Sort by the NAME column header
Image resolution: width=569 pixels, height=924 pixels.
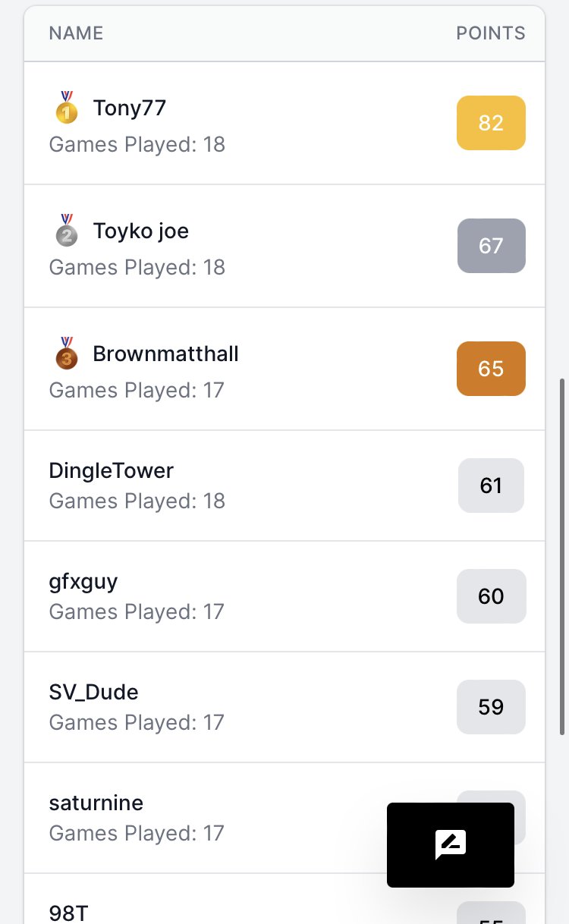coord(76,33)
